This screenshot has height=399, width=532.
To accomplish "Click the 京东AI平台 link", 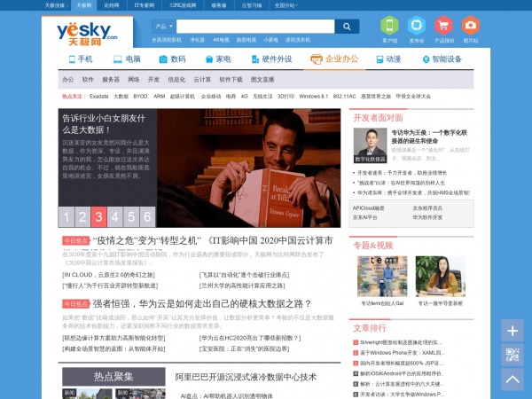I will coord(364,217).
